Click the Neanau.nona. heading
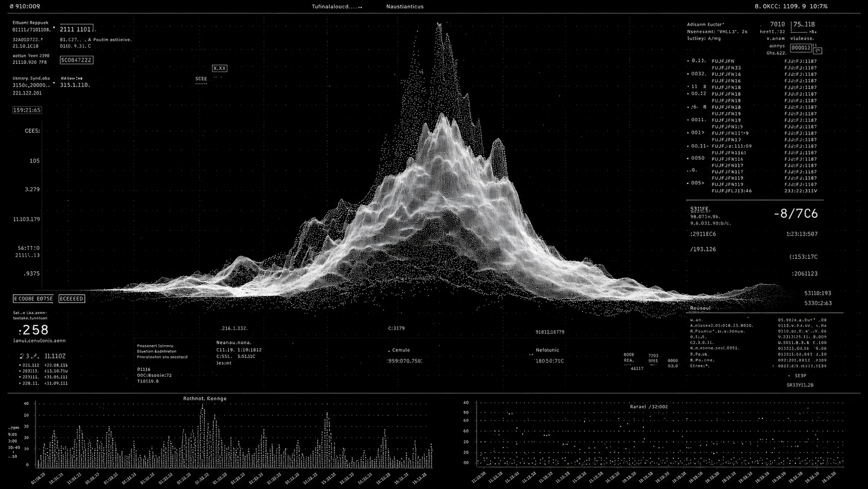868x489 pixels. click(x=234, y=342)
